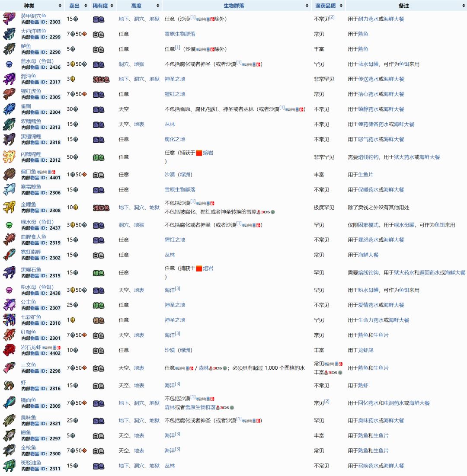Open 海洋 link in 鳟鱼 row
Screen dimensions: 467x476
point(170,436)
